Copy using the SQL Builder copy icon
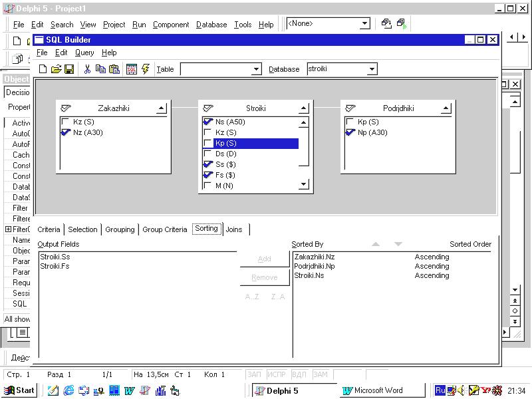532x399 pixels. [x=100, y=69]
